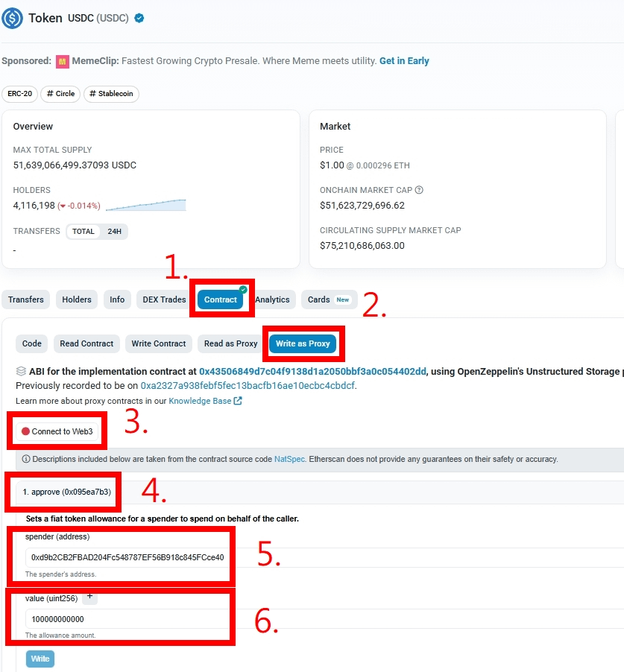This screenshot has width=624, height=672.
Task: Expand the 1. approve (0x095ea7b3) function
Action: coord(67,492)
